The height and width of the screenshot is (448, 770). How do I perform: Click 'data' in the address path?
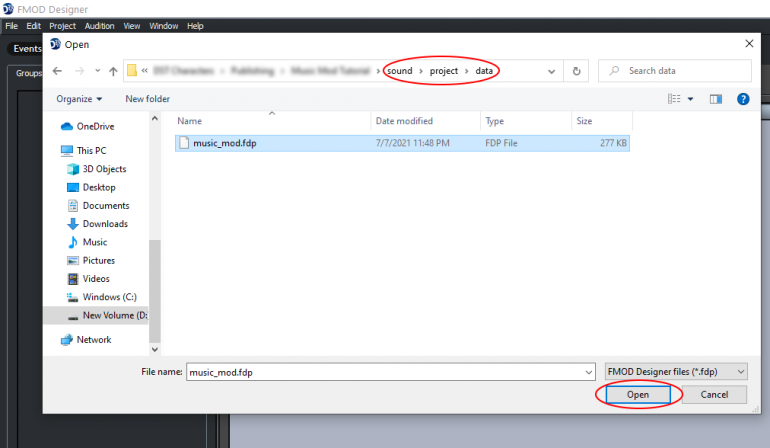484,71
